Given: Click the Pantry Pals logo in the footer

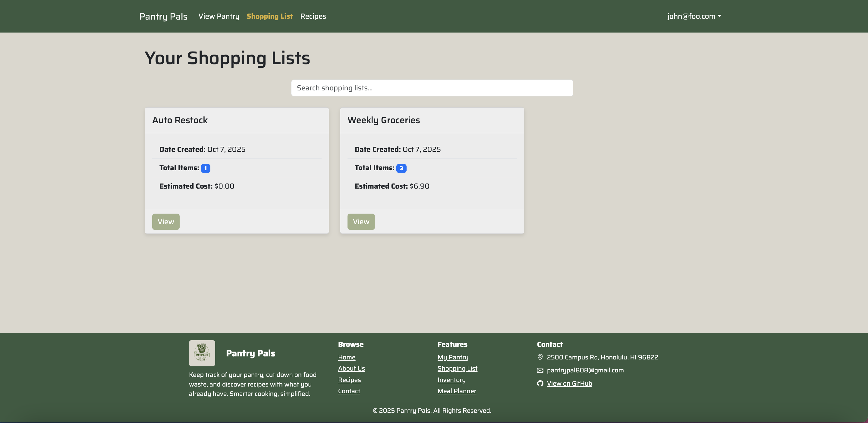Looking at the screenshot, I should (x=202, y=353).
